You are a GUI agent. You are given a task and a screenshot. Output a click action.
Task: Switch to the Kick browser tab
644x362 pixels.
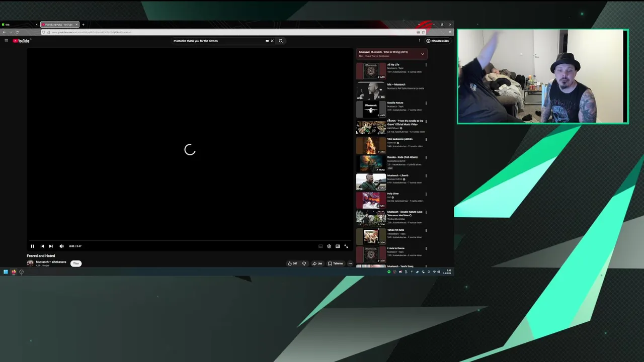[x=19, y=25]
